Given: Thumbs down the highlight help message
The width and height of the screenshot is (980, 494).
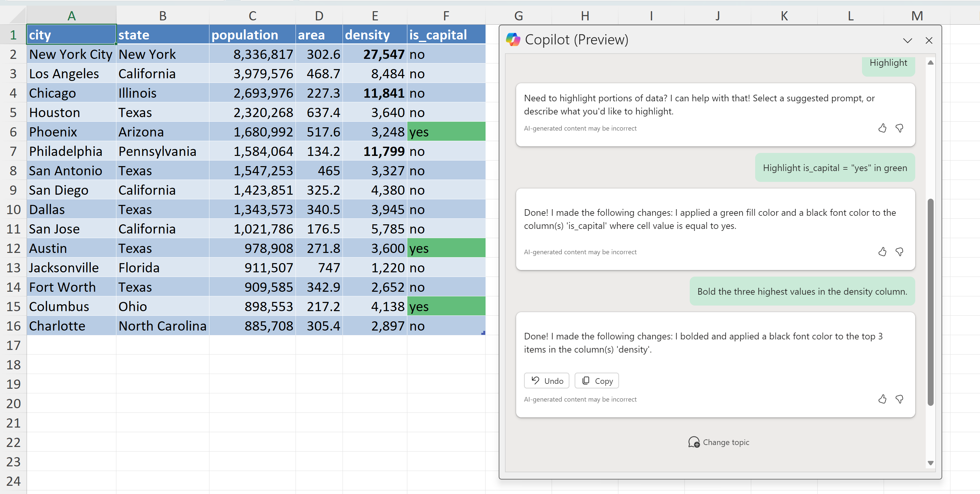Looking at the screenshot, I should pyautogui.click(x=899, y=128).
